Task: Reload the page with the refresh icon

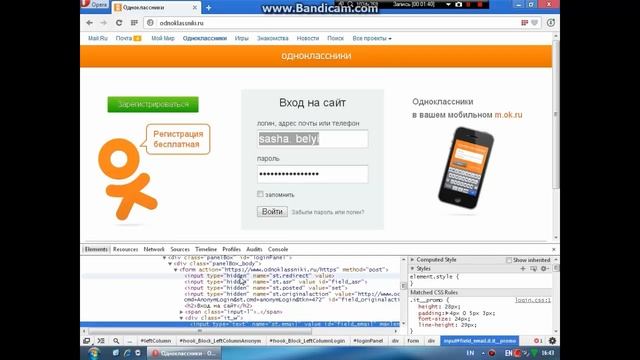Action: (x=119, y=23)
